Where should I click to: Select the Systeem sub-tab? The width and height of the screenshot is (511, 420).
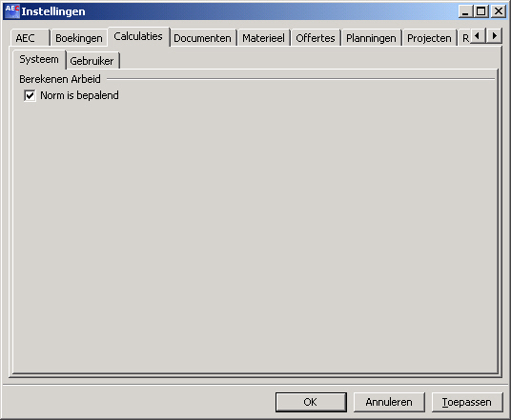pos(39,59)
